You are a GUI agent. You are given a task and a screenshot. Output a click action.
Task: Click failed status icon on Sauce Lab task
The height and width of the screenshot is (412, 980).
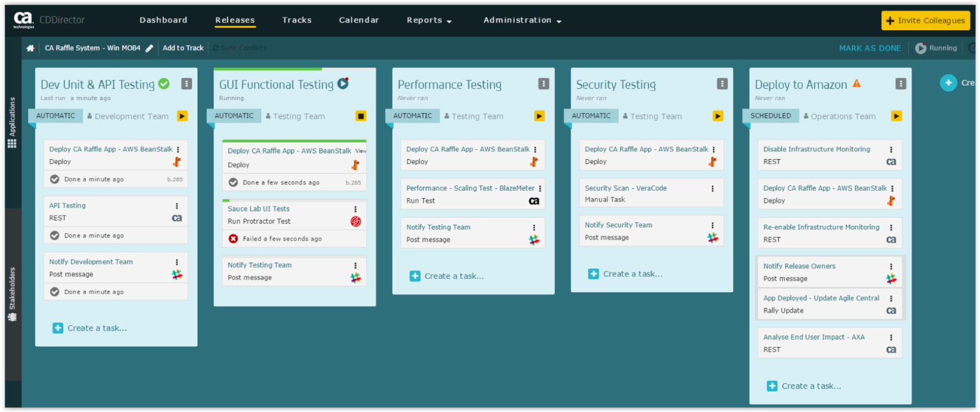(x=233, y=239)
